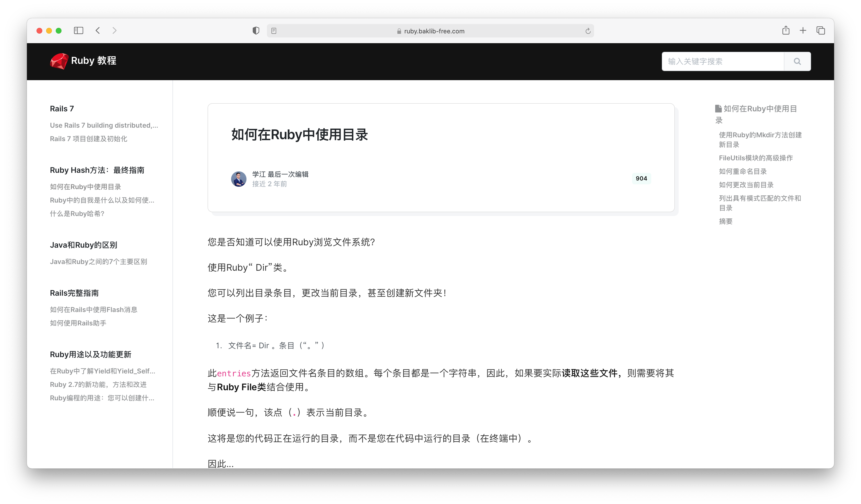Image resolution: width=861 pixels, height=504 pixels.
Task: Jump to 使用Ruby的Mkdir方法创建新目录 section
Action: pyautogui.click(x=760, y=140)
